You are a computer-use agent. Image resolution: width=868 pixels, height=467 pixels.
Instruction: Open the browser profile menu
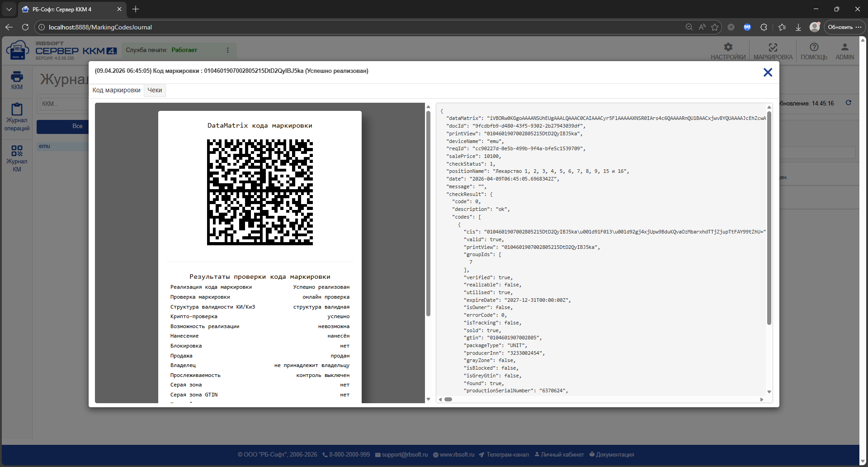[815, 27]
